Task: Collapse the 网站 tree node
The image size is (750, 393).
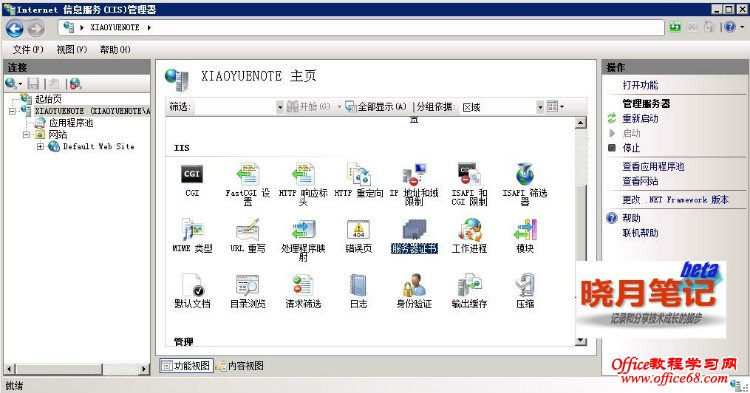Action: pos(27,134)
